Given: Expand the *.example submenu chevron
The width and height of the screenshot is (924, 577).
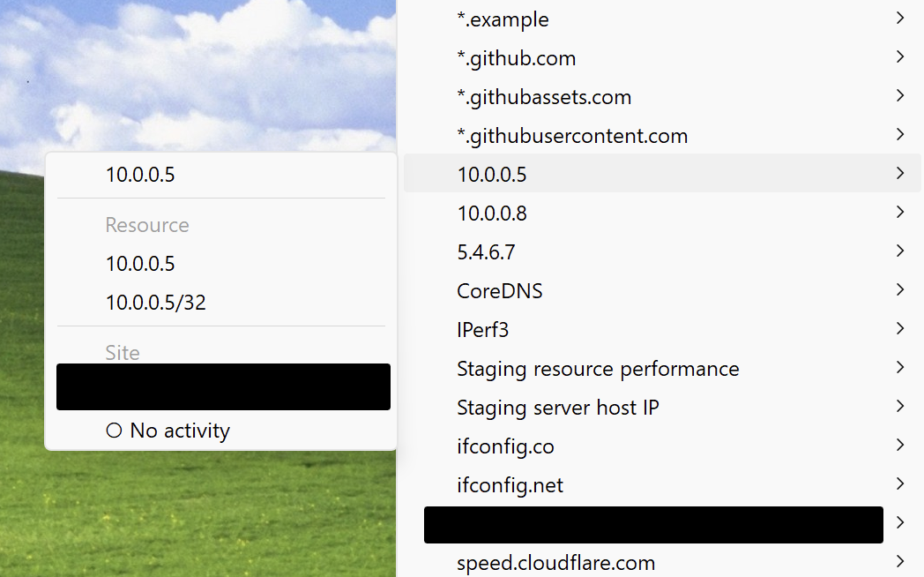Looking at the screenshot, I should point(899,19).
